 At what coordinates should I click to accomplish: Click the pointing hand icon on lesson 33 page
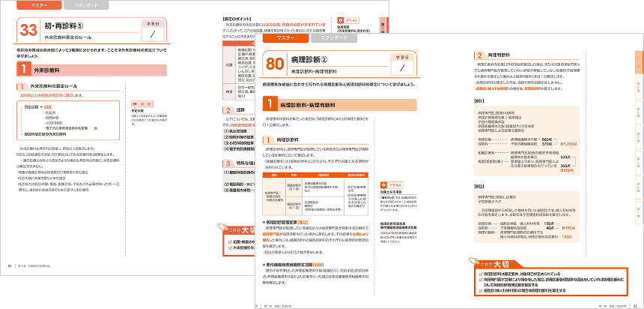pos(222,226)
